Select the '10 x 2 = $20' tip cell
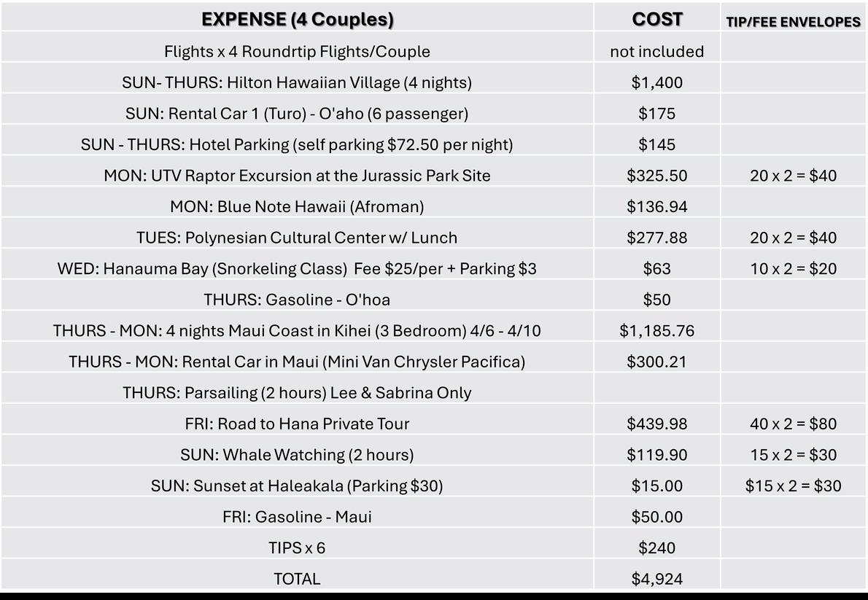This screenshot has height=600, width=868. tap(793, 269)
